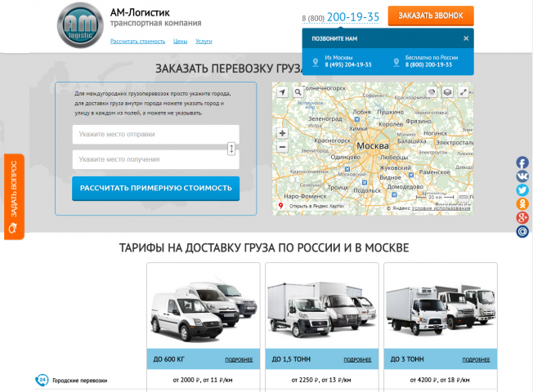The width and height of the screenshot is (533, 392).
Task: Share on Google Plus icon
Action: pyautogui.click(x=522, y=217)
